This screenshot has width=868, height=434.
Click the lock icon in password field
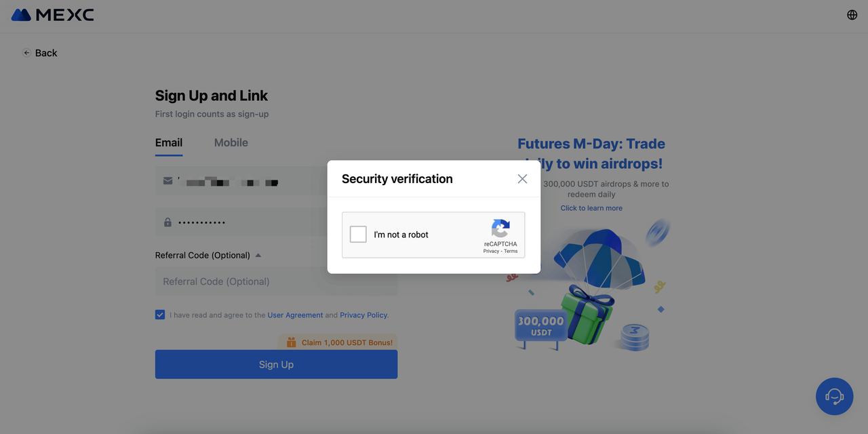click(167, 222)
